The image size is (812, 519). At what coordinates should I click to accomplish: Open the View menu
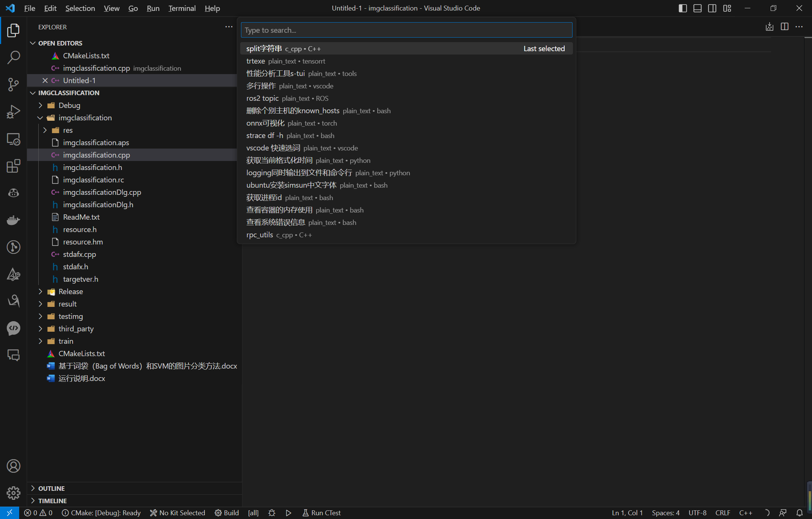[x=112, y=8]
